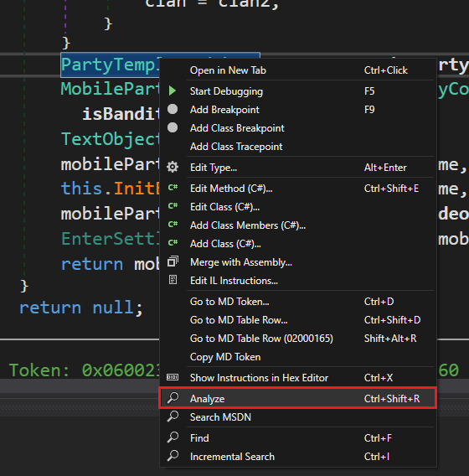Click the orange Init method call
The height and width of the screenshot is (476, 469).
click(x=137, y=189)
